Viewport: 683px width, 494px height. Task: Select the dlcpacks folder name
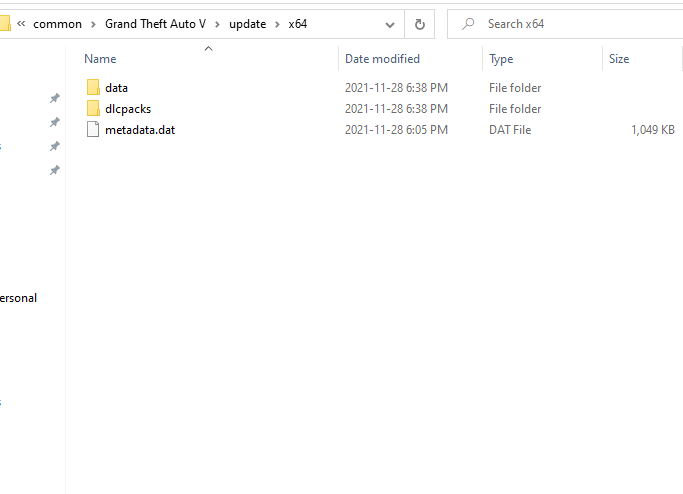[x=128, y=109]
